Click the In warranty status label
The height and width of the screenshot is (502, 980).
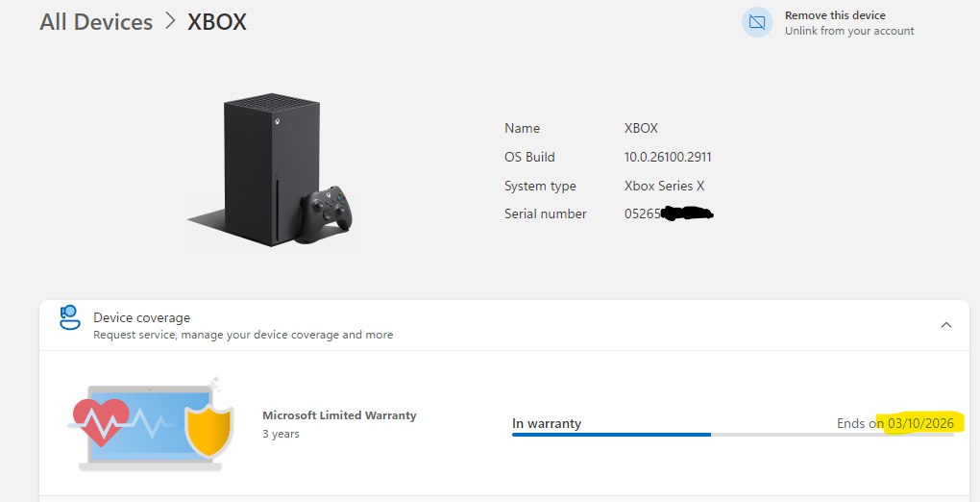coord(547,423)
